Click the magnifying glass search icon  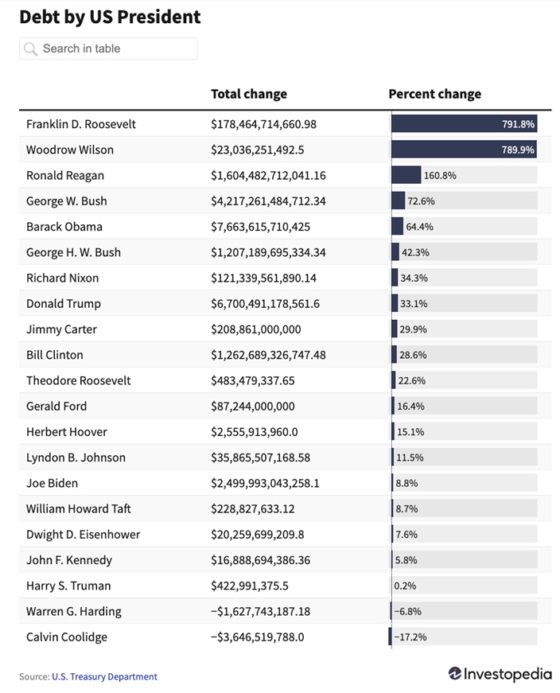[x=30, y=49]
